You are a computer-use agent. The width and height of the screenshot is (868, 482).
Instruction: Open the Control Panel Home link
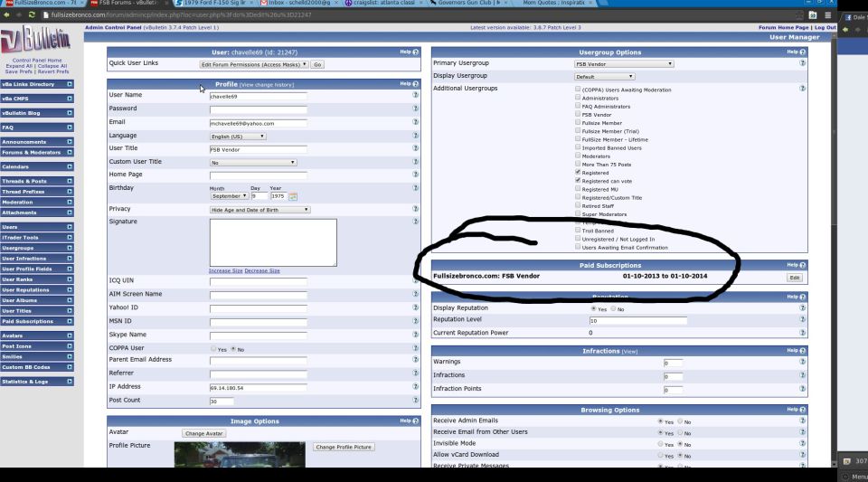[x=37, y=61]
